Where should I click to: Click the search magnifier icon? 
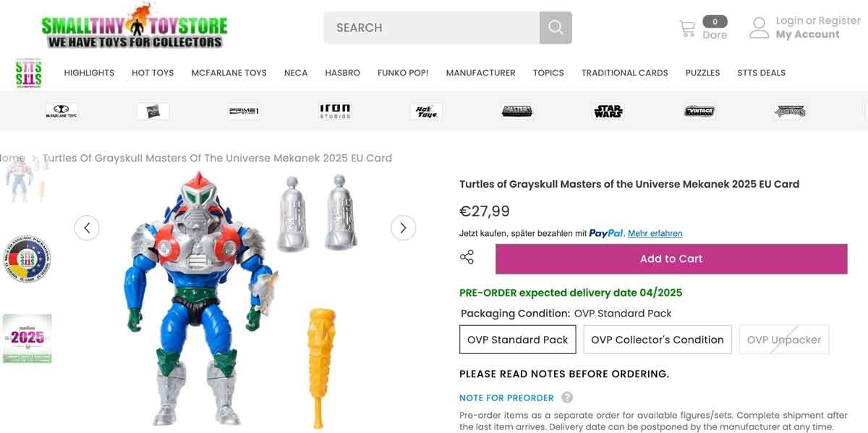pyautogui.click(x=555, y=27)
